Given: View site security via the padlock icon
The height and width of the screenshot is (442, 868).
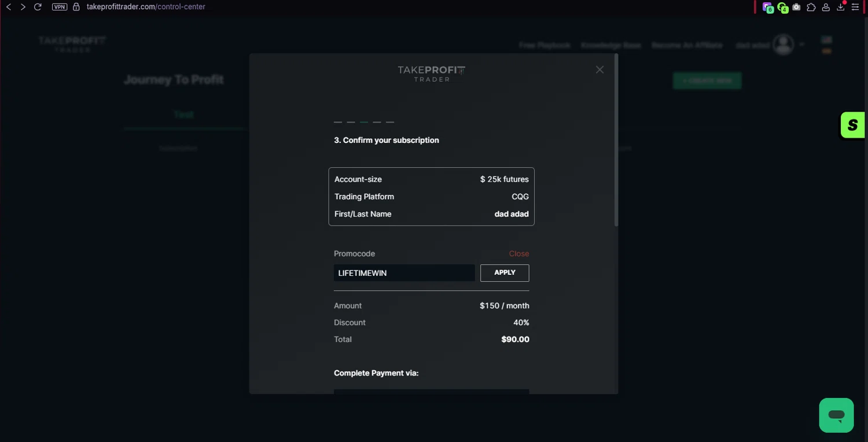Looking at the screenshot, I should coord(76,7).
